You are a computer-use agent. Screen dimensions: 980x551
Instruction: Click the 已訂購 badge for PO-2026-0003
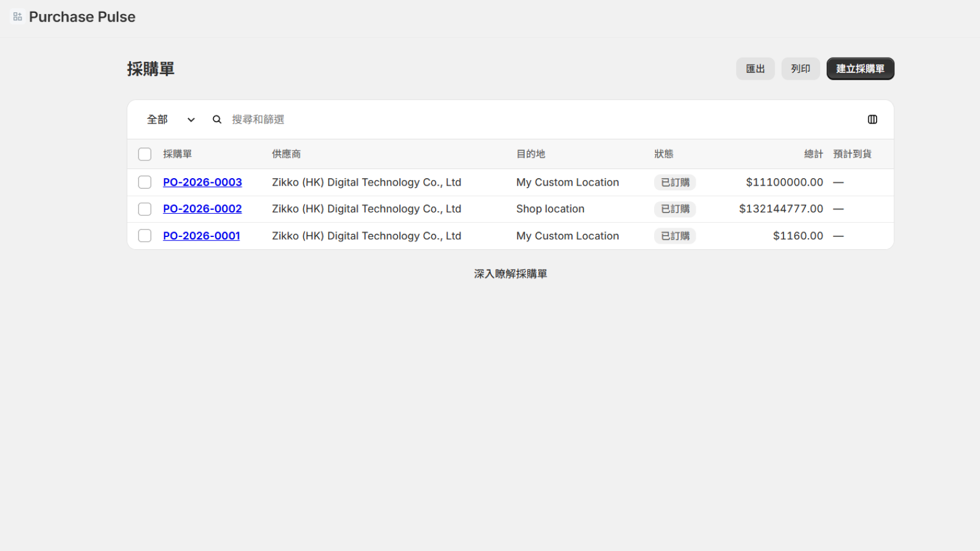pos(675,182)
